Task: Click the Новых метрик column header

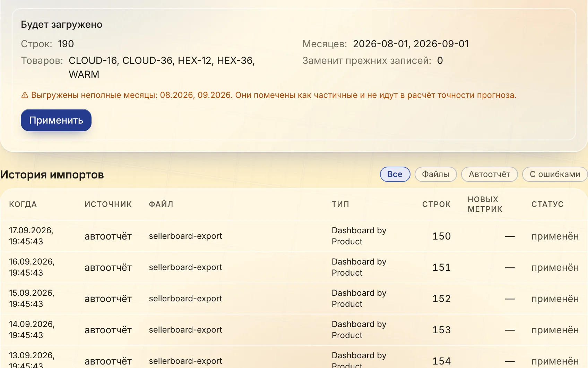Action: tap(485, 204)
